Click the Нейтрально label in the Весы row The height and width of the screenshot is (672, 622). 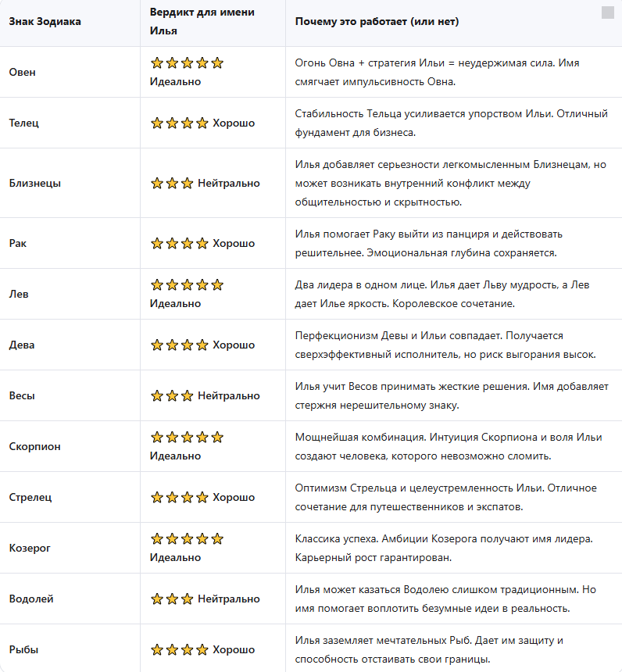tap(228, 395)
